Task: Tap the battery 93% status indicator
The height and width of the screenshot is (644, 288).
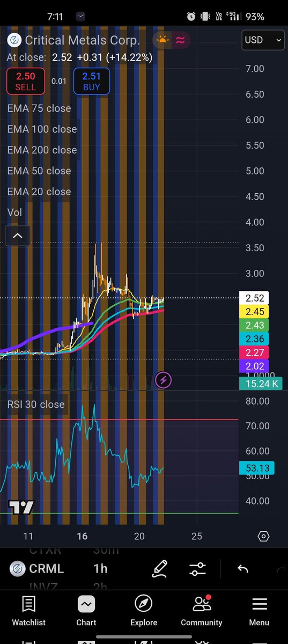Action: coord(255,17)
